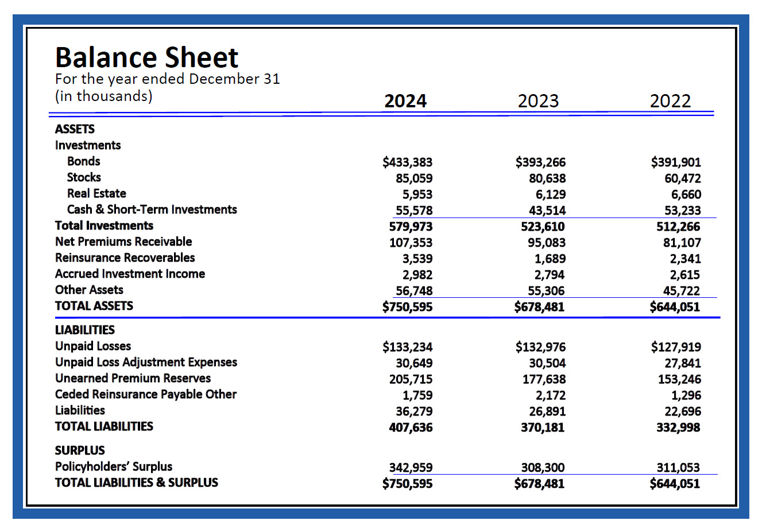Select TOTAL LIABILITIES 2024 value 407,636
766x532 pixels.
point(411,428)
